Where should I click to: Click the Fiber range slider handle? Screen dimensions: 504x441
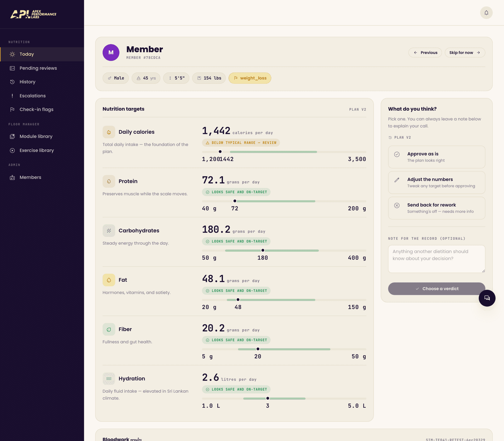(x=258, y=349)
